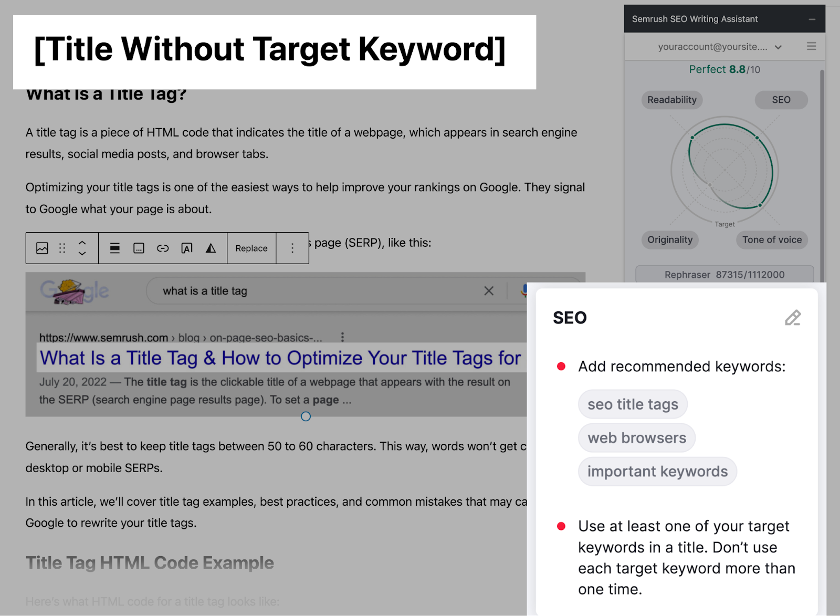
Task: Switch to the SEO score chip
Action: click(x=781, y=100)
